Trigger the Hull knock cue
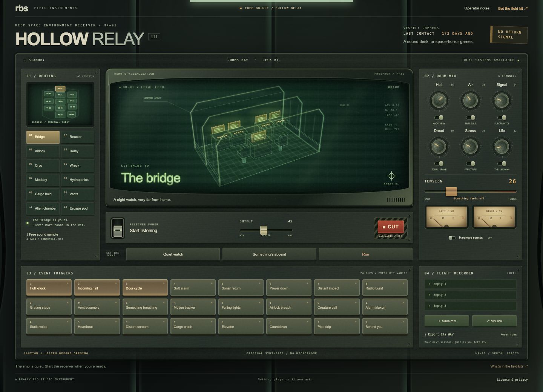Viewport: 543px width, 392px height. click(49, 288)
